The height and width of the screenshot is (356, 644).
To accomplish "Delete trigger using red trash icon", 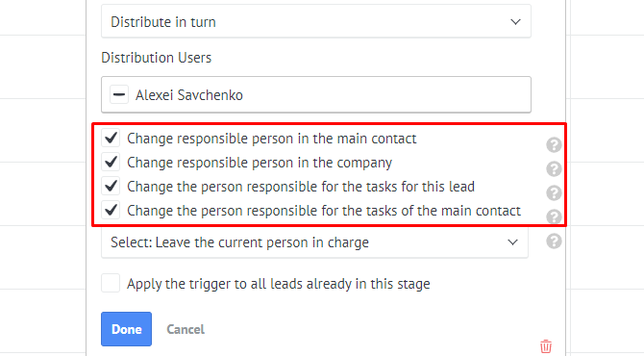I will (546, 346).
